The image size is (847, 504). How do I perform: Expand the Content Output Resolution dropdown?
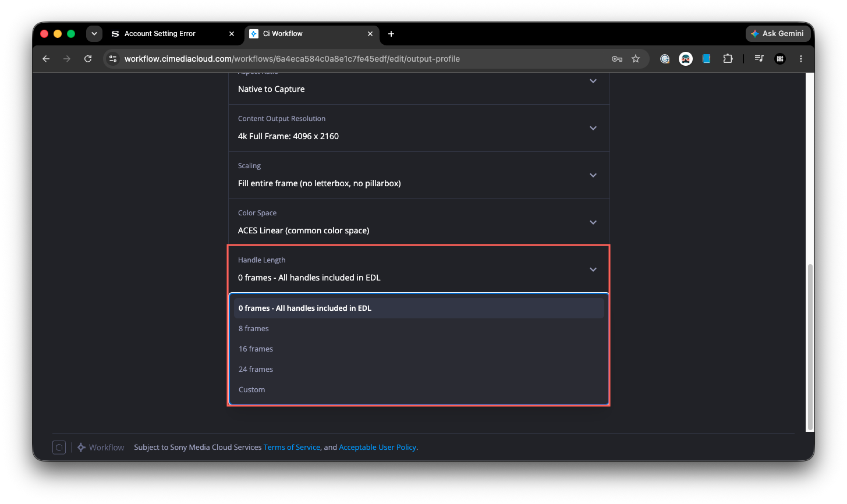(x=419, y=128)
